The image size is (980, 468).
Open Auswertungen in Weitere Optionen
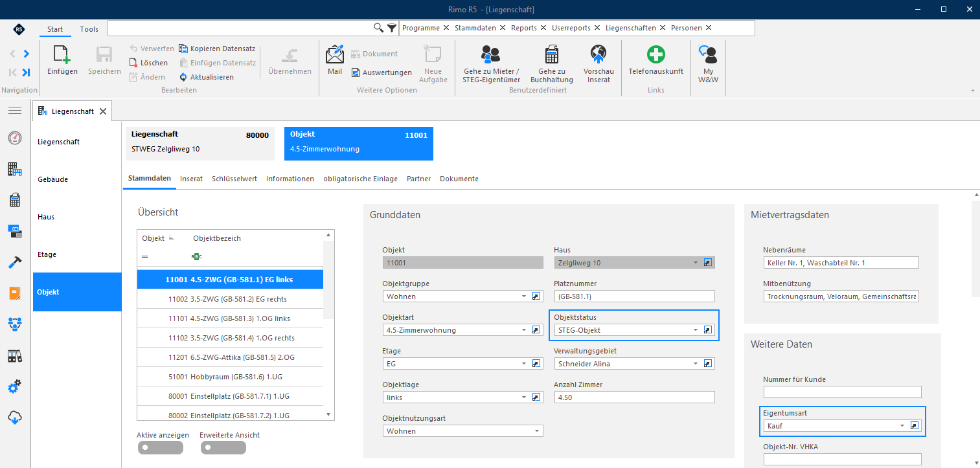(382, 72)
